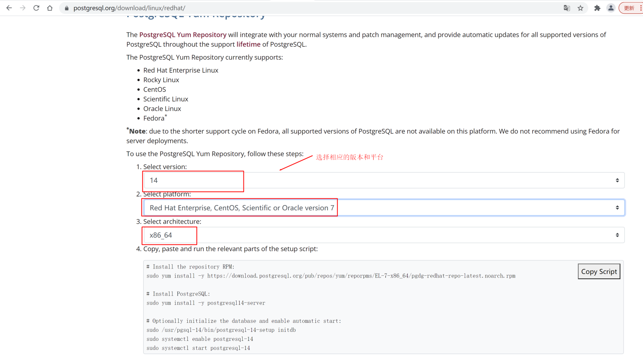Open the user profile menu
The width and height of the screenshot is (643, 364).
(611, 8)
